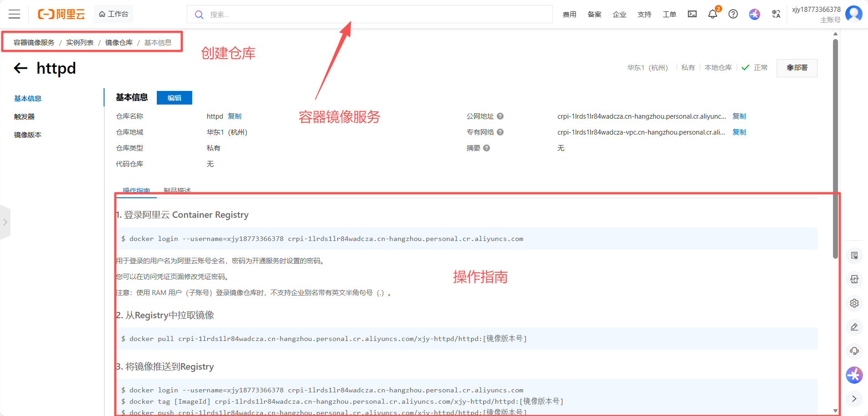This screenshot has height=416, width=868.
Task: Focus the top search box
Action: click(369, 14)
